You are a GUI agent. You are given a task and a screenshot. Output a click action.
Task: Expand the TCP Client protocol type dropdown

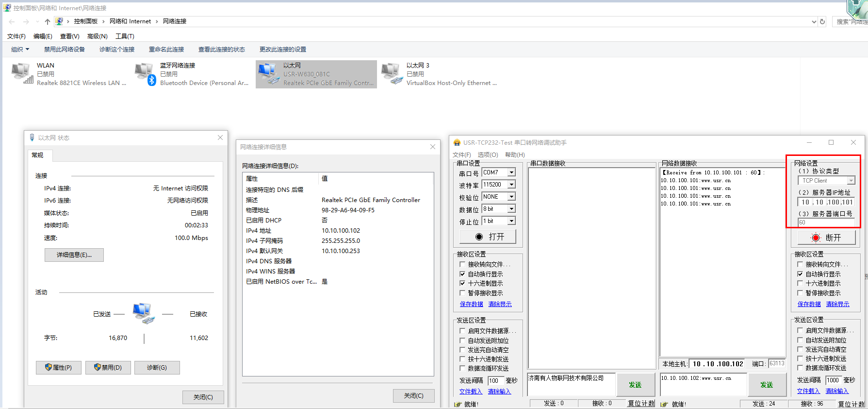851,181
